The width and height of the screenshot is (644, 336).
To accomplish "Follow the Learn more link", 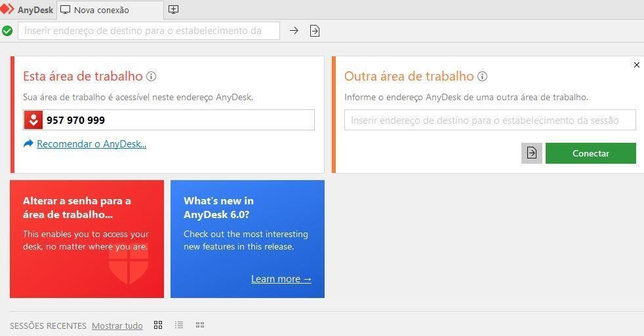I will [281, 279].
